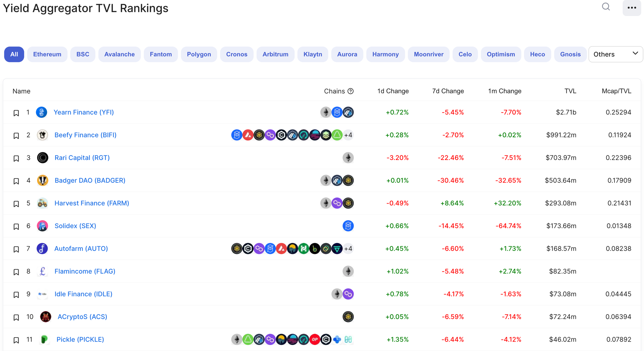This screenshot has height=351, width=644.
Task: Click the Yearn Finance logo icon
Action: coord(42,112)
